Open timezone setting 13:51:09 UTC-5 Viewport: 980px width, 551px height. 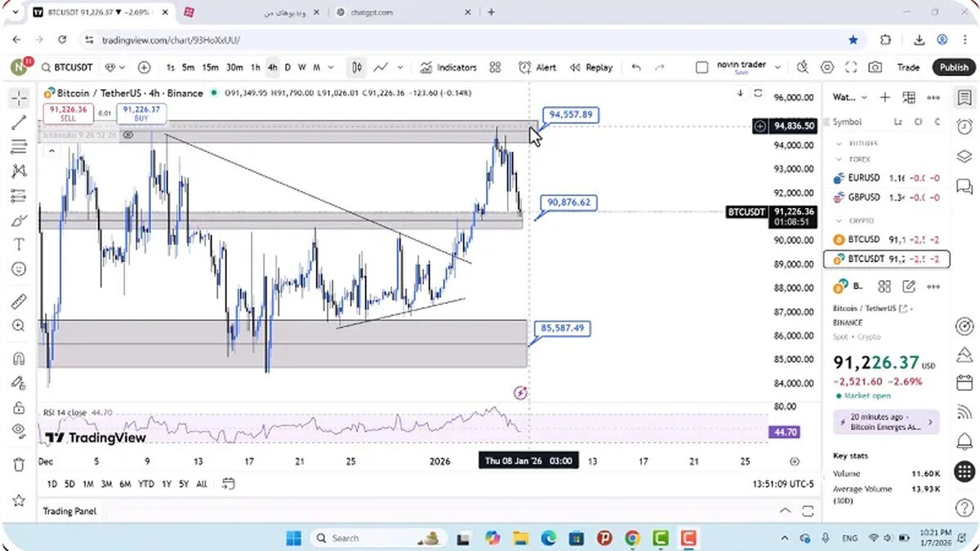point(783,484)
